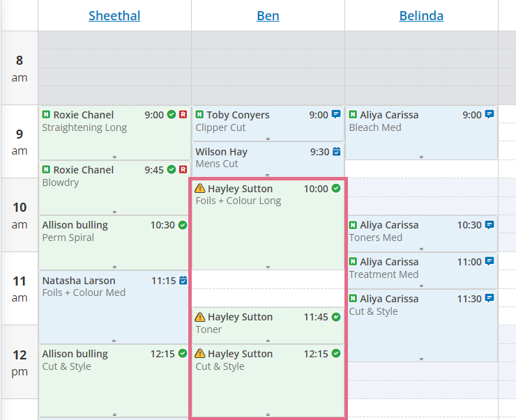Click the red R badge on Roxie Chanel 9:00
The height and width of the screenshot is (420, 516).
183,114
